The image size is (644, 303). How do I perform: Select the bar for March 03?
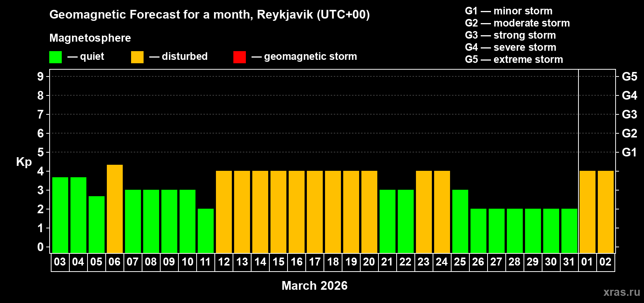(x=60, y=215)
